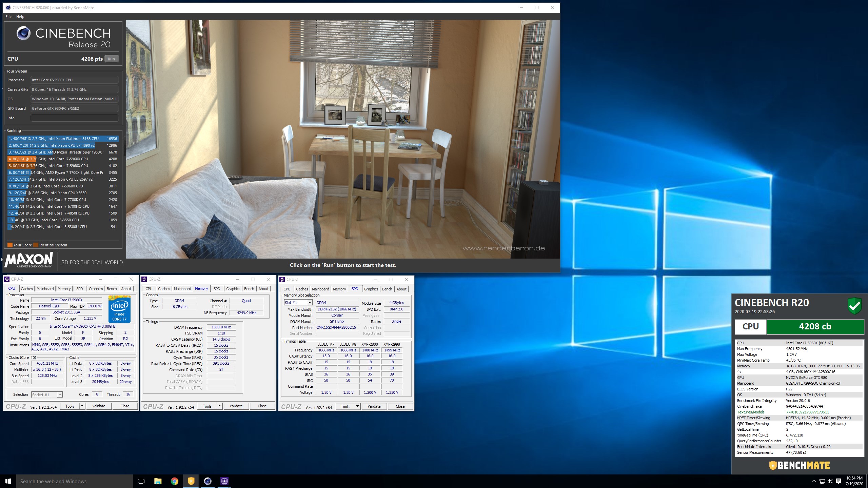This screenshot has width=868, height=488.
Task: Select ranking entry 10 i7-7700K
Action: (x=63, y=200)
